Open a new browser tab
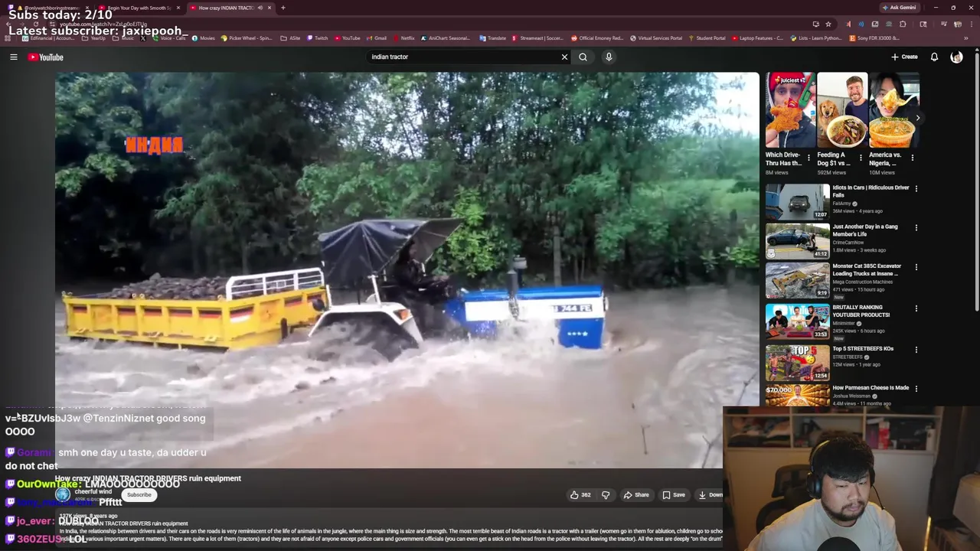 [283, 8]
